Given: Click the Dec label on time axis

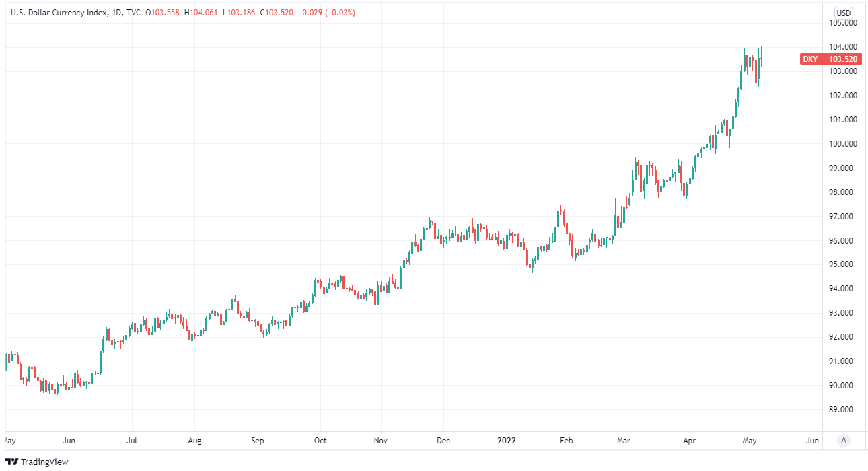Looking at the screenshot, I should pyautogui.click(x=444, y=441).
